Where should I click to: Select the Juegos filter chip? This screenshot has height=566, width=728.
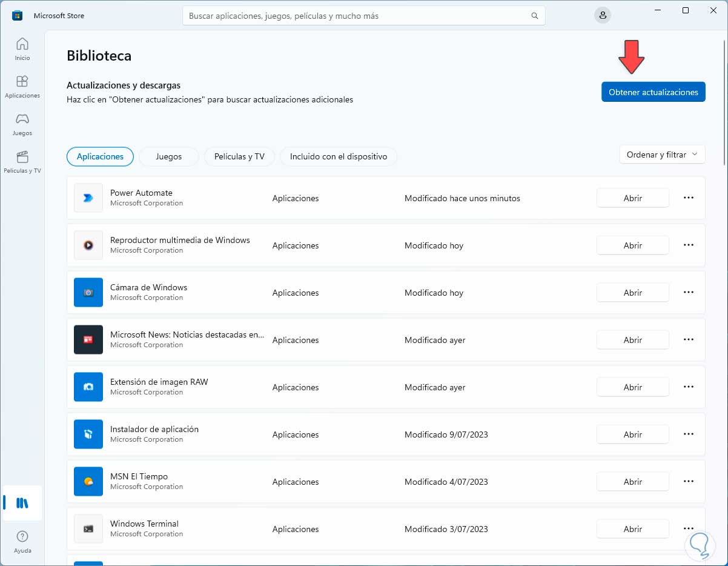[168, 156]
